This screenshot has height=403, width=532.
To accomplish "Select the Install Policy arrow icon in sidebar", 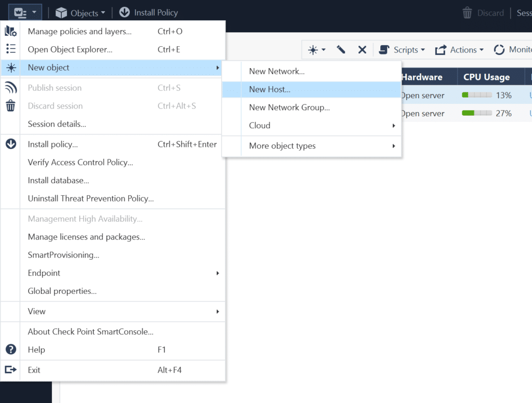I will point(10,144).
